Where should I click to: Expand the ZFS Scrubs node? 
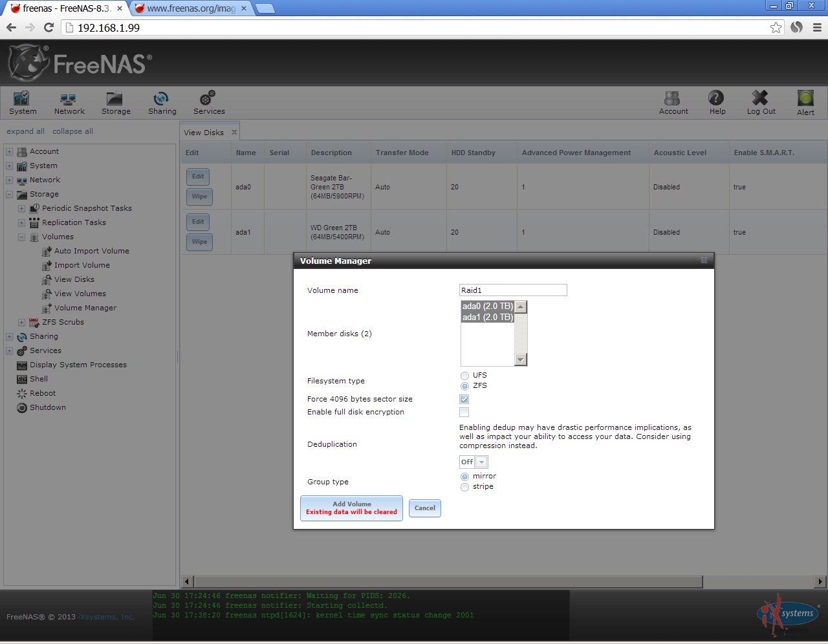(21, 322)
